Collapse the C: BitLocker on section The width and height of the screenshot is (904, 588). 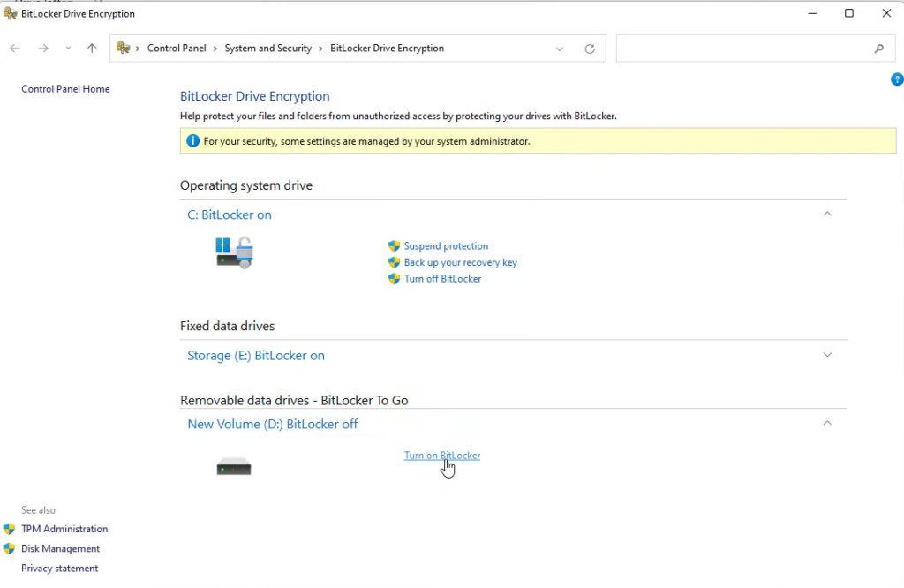click(827, 214)
